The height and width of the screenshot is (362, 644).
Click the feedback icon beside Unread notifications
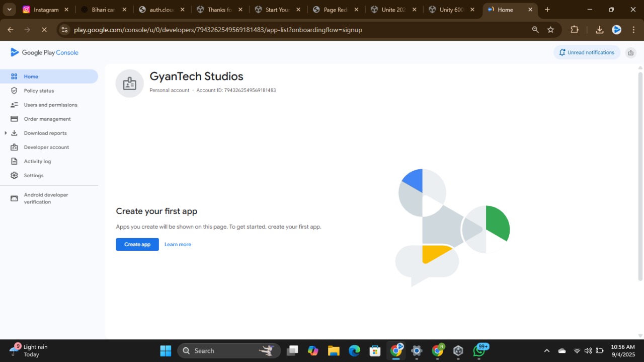pyautogui.click(x=630, y=52)
